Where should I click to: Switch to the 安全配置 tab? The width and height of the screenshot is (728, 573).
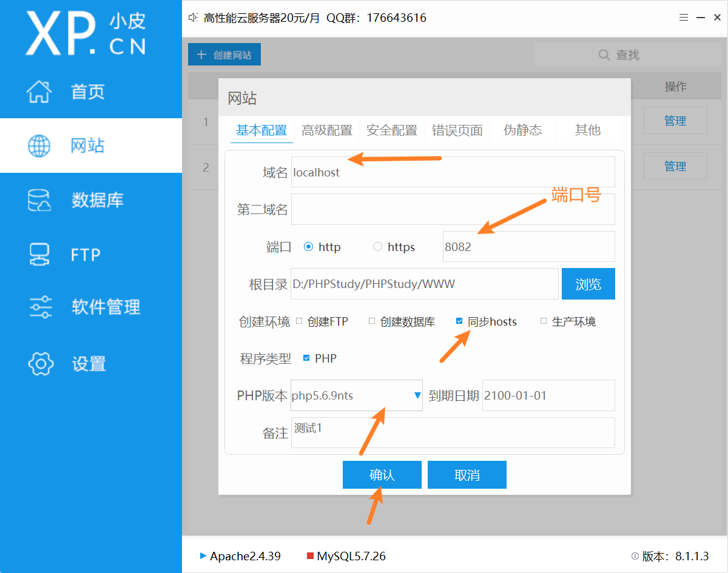pos(392,130)
